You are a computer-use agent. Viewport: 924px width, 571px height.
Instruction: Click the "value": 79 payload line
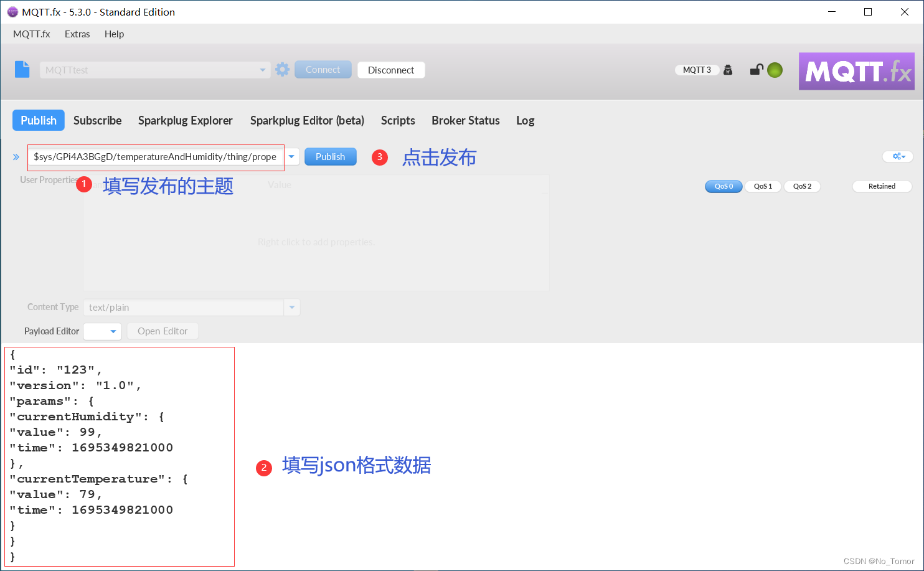[x=55, y=494]
